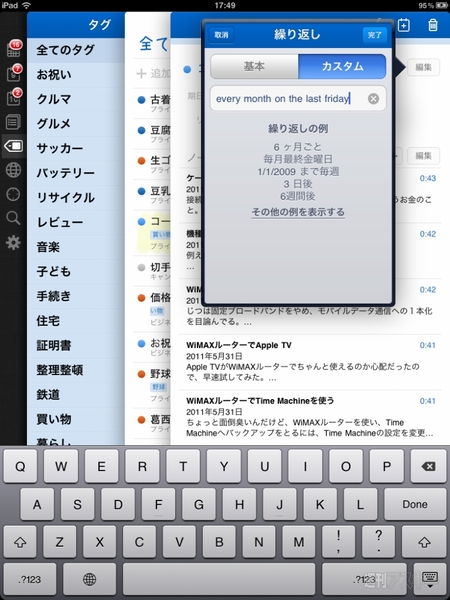
Task: Tap the right .?123 key
Action: [x=364, y=579]
